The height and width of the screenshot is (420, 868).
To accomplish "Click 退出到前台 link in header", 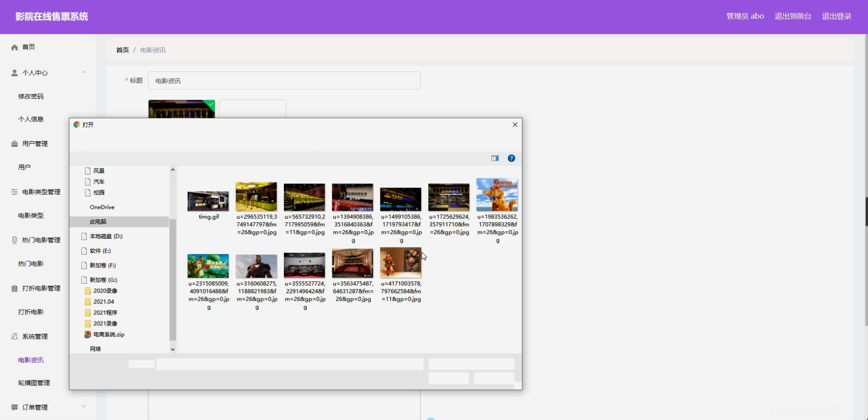I will tap(793, 16).
